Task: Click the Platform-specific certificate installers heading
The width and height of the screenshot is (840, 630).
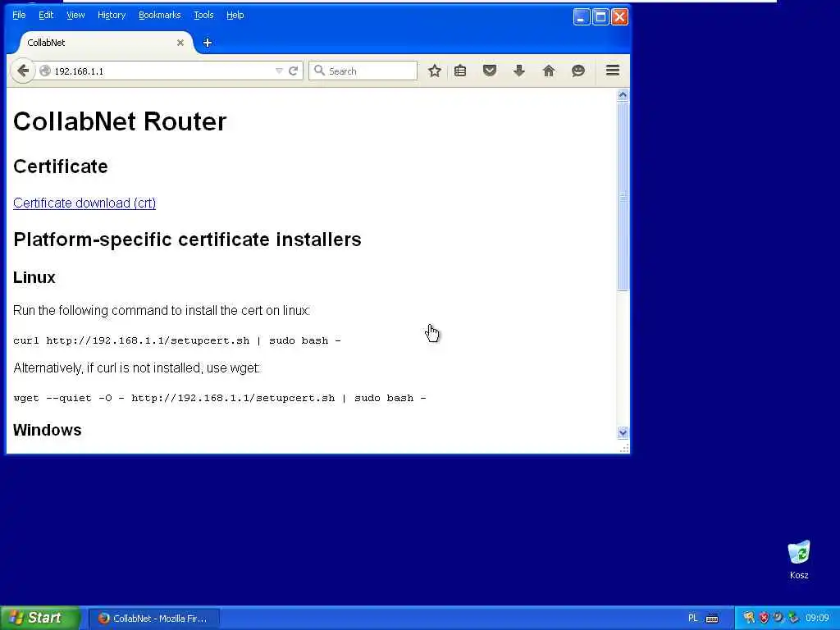Action: pyautogui.click(x=188, y=240)
